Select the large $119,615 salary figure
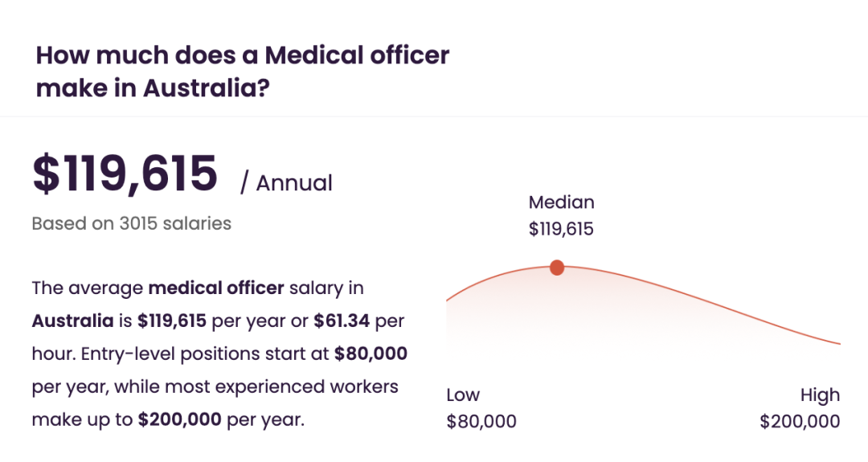This screenshot has height=462, width=868. click(125, 174)
